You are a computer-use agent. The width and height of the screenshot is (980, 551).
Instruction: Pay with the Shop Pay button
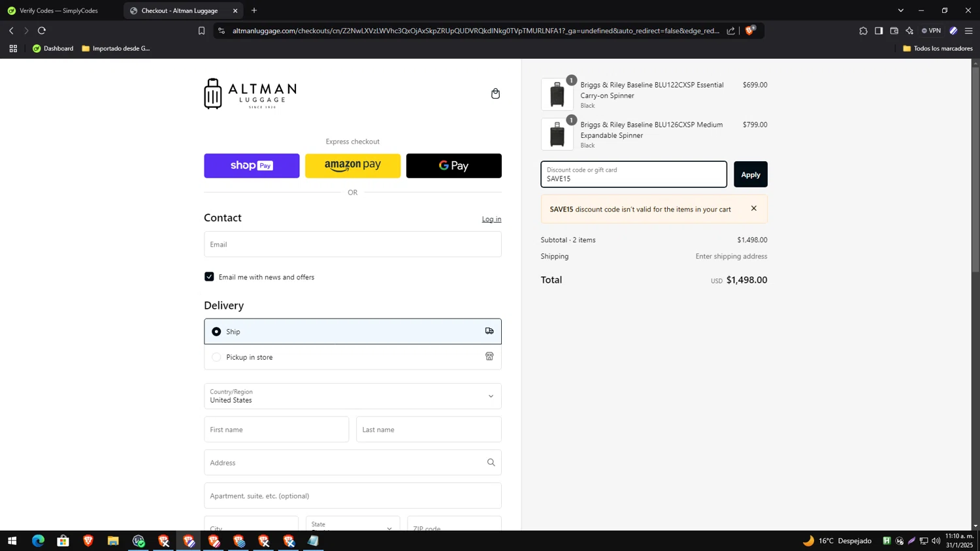(252, 166)
